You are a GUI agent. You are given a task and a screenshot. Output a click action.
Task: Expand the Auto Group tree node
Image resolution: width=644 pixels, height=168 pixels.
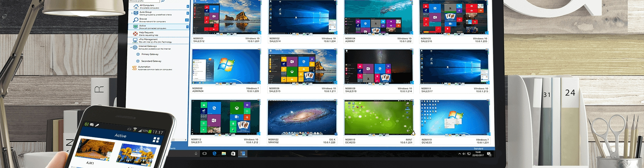coord(132,13)
